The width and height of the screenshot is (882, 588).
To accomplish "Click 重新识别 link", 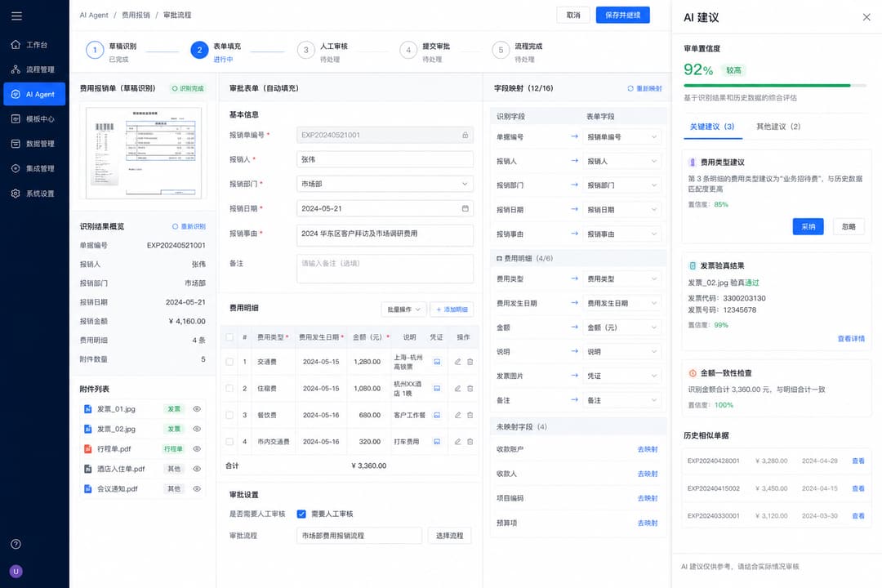I will click(x=189, y=226).
